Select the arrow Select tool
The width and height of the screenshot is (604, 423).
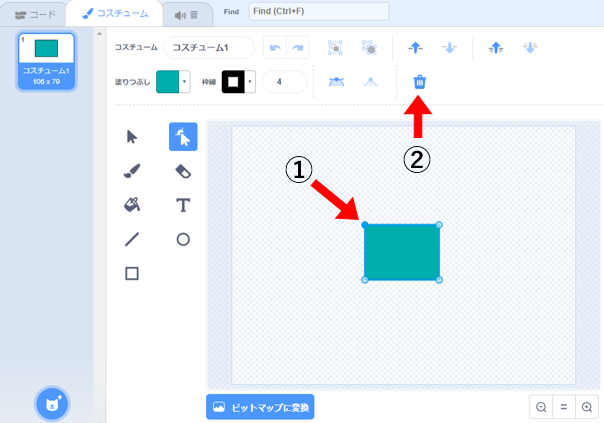(x=132, y=137)
